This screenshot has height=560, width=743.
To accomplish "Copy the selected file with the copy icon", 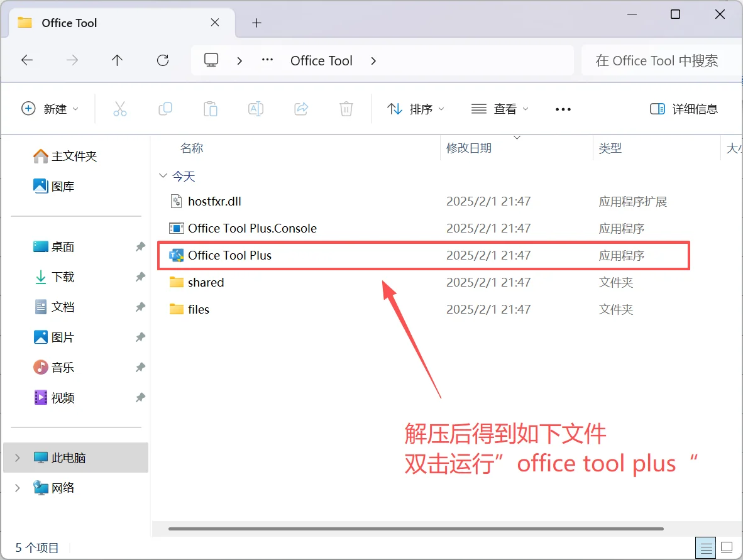I will pos(165,108).
